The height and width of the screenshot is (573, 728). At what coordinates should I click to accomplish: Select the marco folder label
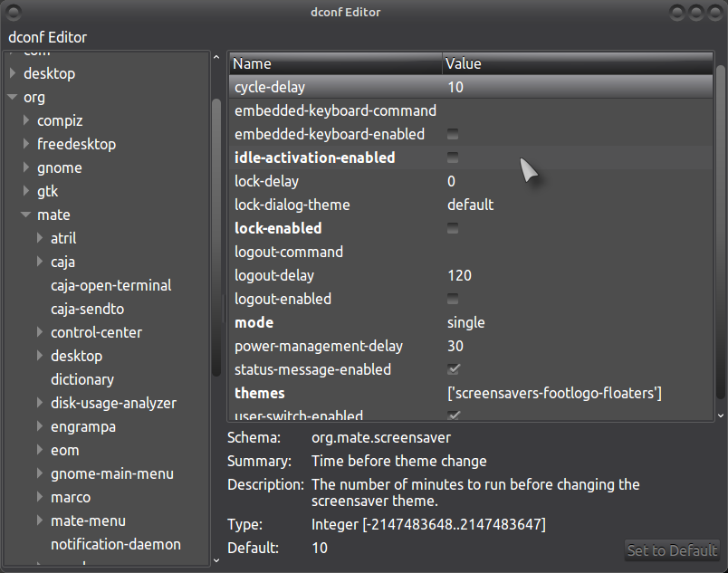coord(71,497)
